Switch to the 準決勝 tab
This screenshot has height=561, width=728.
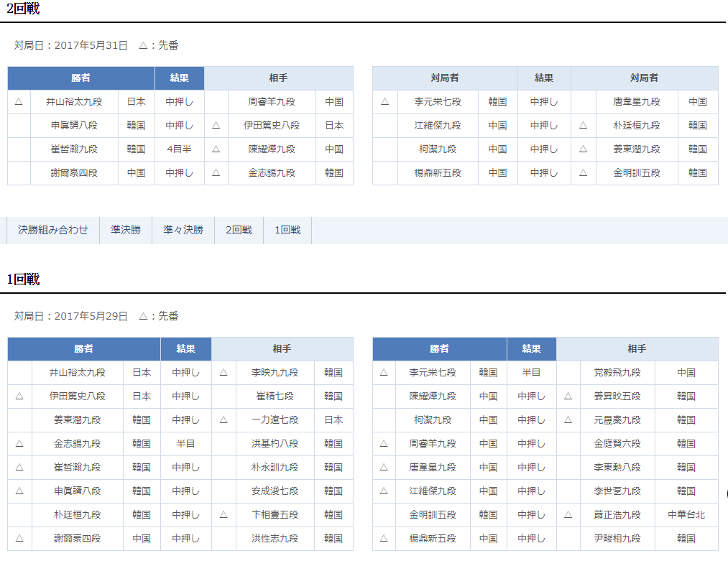126,230
